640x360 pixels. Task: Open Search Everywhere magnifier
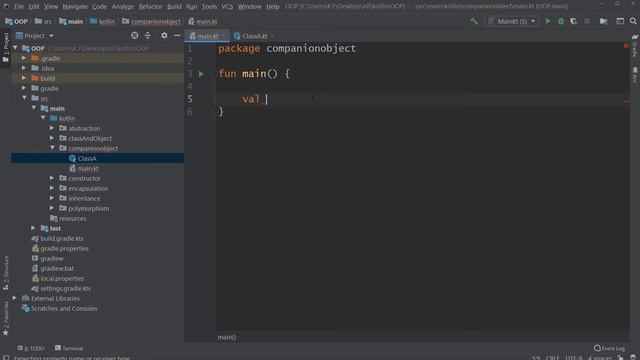(633, 21)
